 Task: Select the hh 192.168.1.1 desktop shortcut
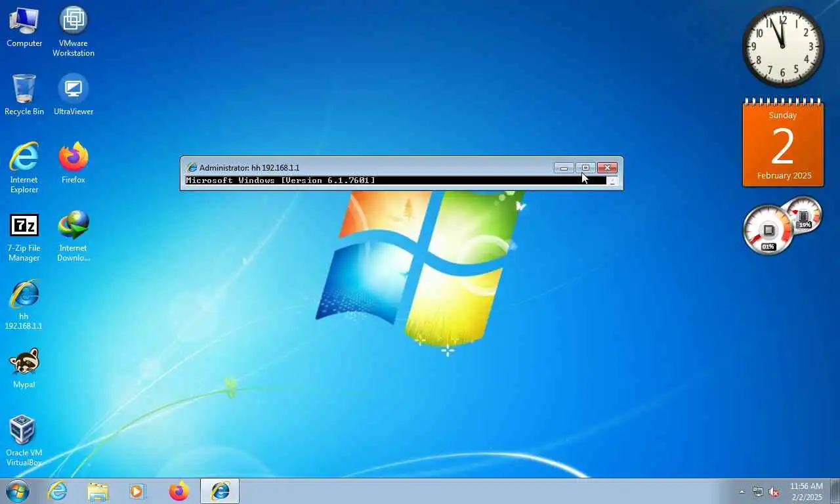(x=24, y=305)
